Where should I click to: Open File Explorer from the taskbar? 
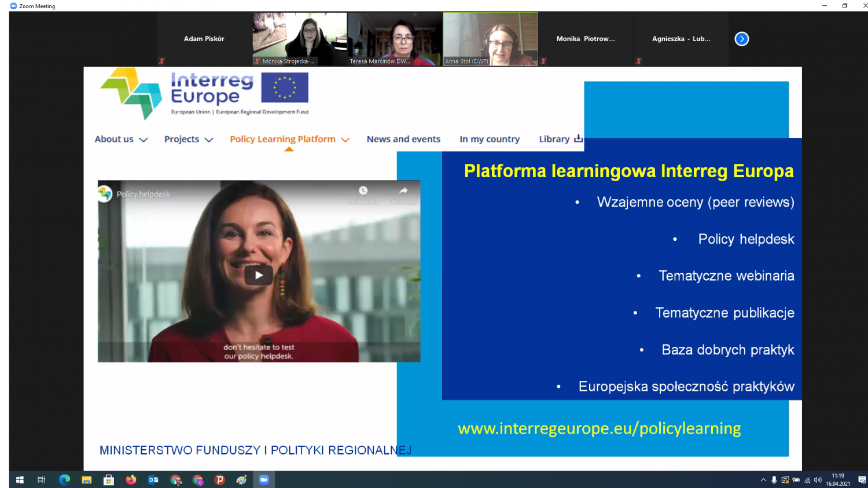tap(86, 479)
